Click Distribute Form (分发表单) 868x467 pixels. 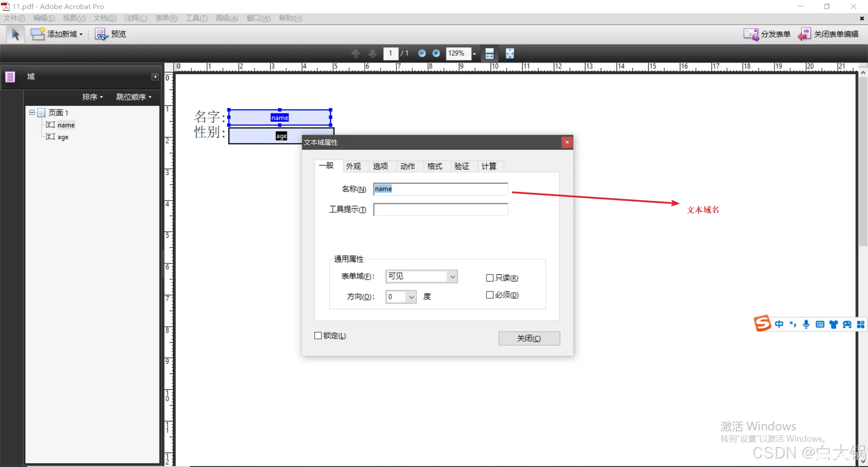[767, 34]
